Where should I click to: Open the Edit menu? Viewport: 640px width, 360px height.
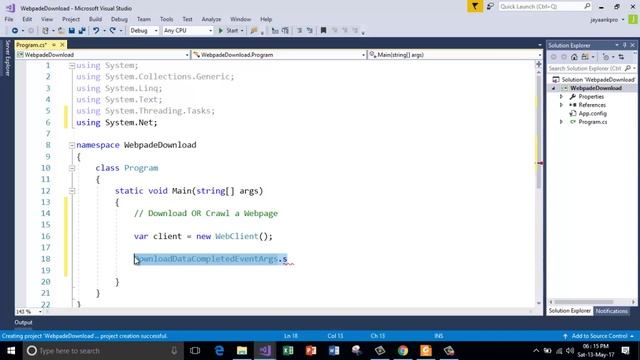[27, 19]
